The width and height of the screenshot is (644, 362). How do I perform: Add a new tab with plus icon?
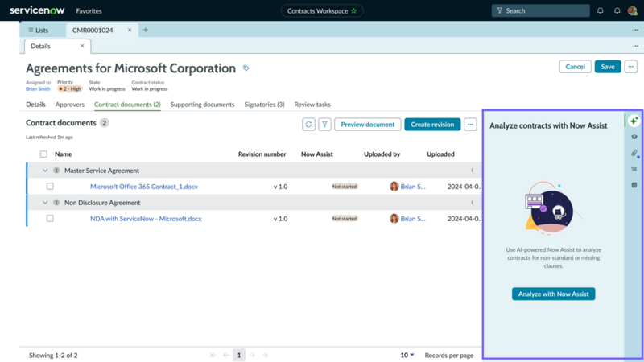[146, 30]
